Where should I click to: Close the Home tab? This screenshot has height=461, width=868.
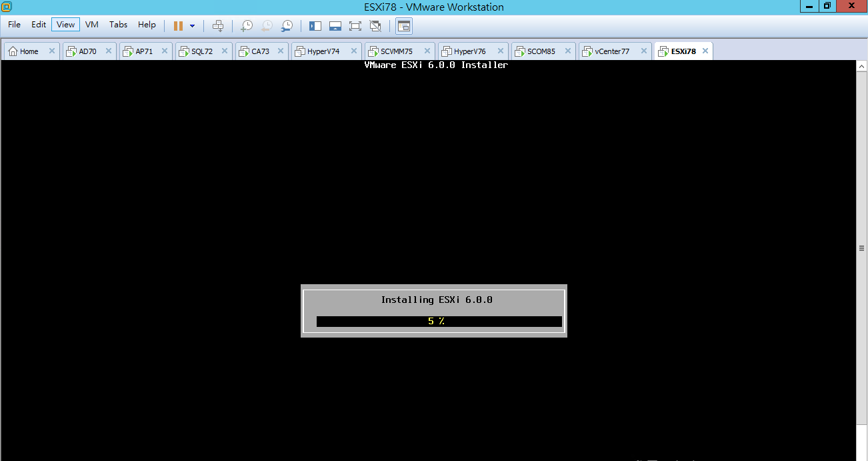(51, 51)
